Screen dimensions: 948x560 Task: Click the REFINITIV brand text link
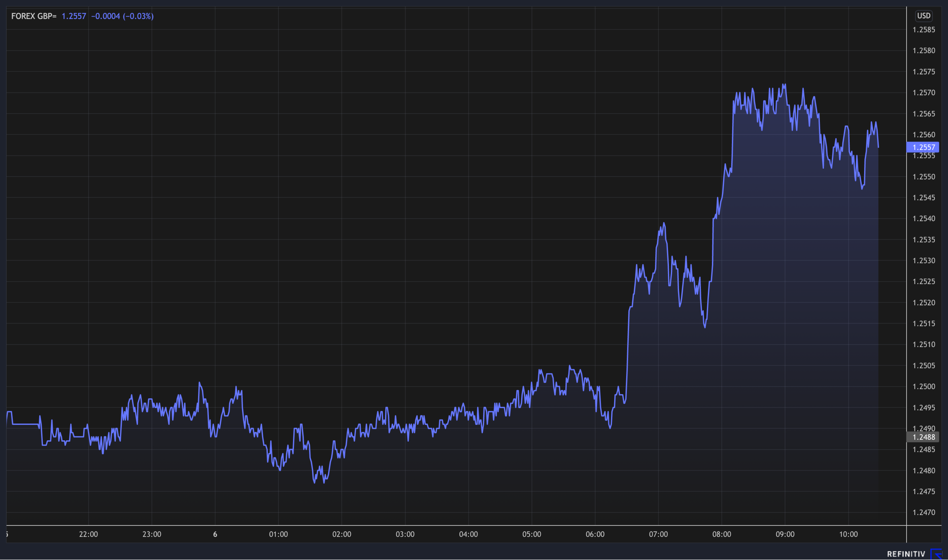(906, 554)
